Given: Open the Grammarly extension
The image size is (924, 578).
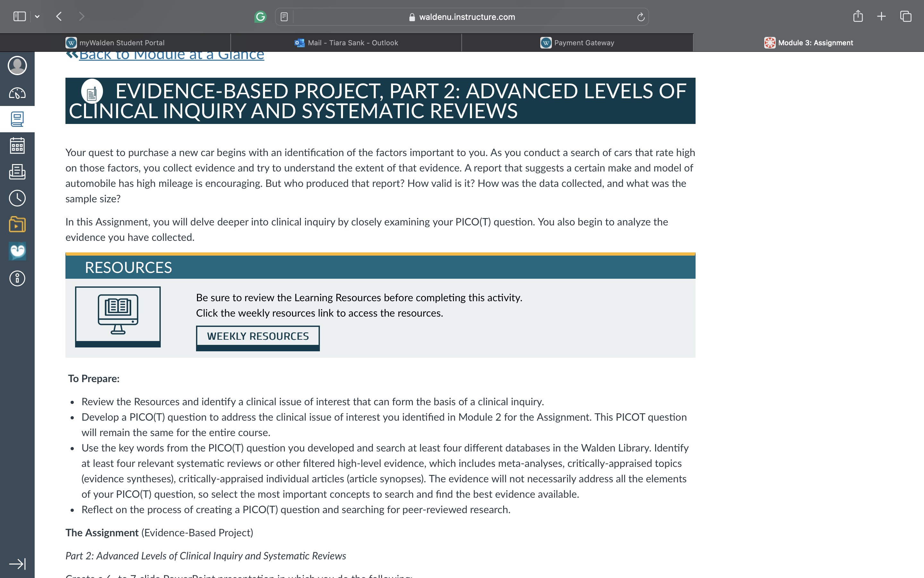Looking at the screenshot, I should coord(260,17).
